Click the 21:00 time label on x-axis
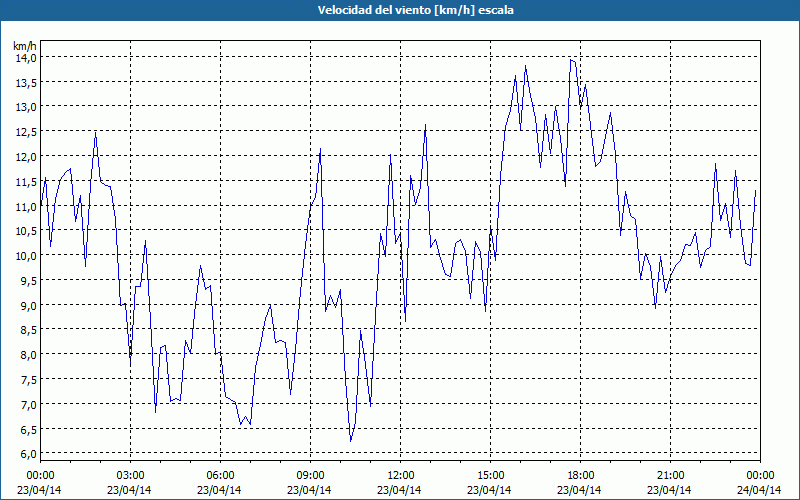This screenshot has height=500, width=800. (x=670, y=476)
